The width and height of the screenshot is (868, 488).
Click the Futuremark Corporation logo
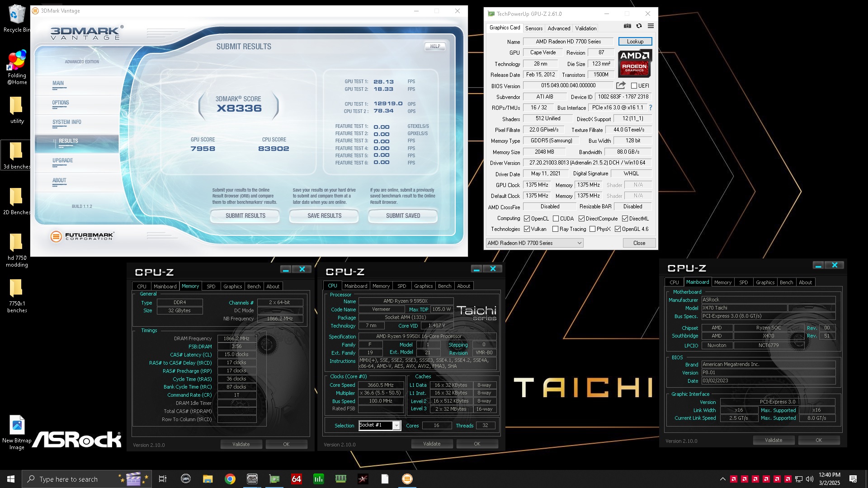[x=82, y=236]
